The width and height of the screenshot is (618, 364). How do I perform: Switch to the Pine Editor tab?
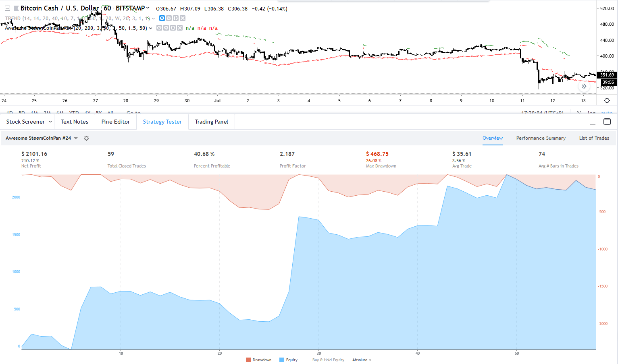tap(116, 122)
